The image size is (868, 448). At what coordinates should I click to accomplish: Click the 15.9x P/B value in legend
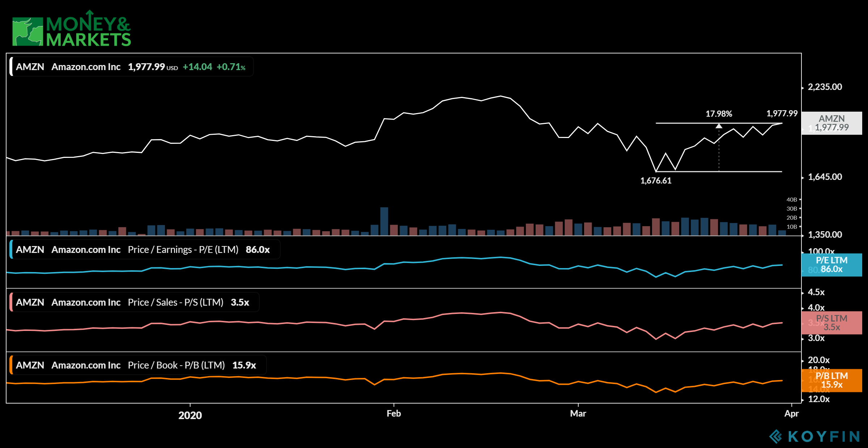click(x=244, y=365)
